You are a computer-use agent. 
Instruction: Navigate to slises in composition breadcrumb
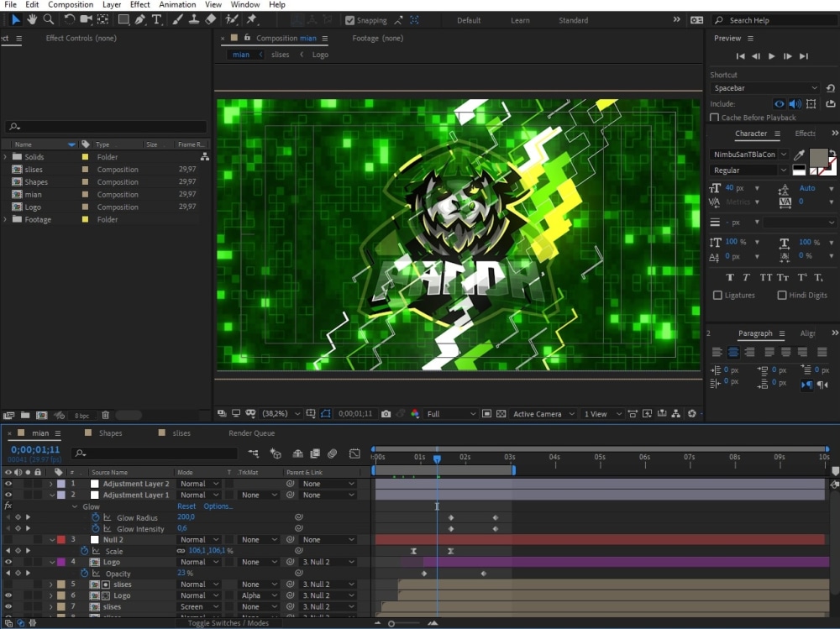point(281,55)
